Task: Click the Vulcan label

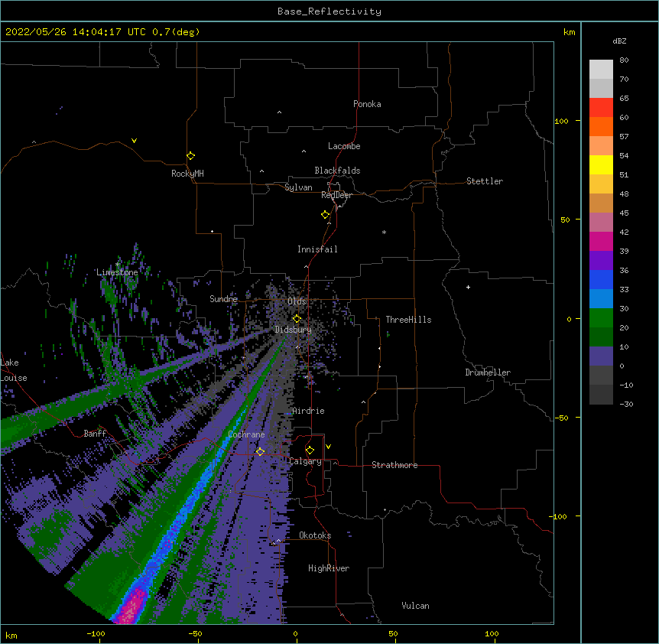Action: pyautogui.click(x=415, y=606)
